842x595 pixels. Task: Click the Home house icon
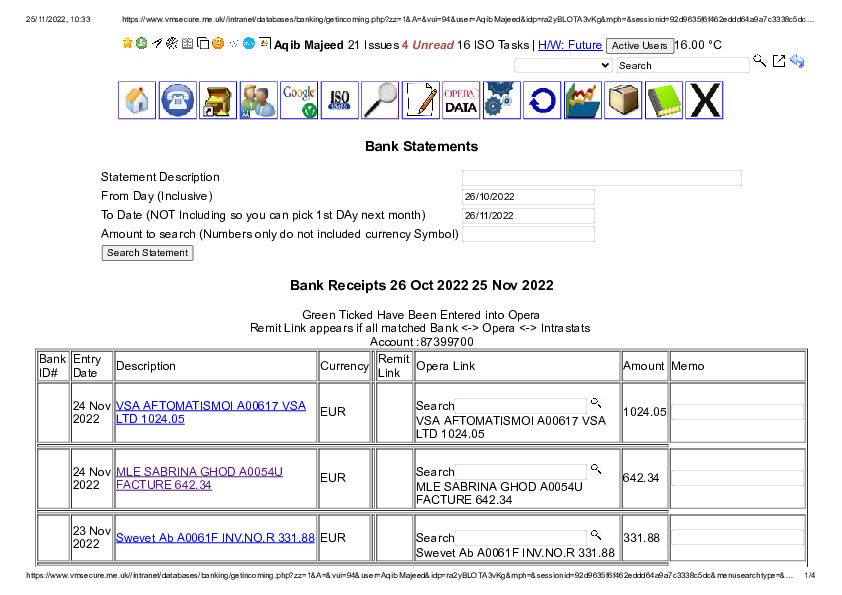tap(137, 101)
